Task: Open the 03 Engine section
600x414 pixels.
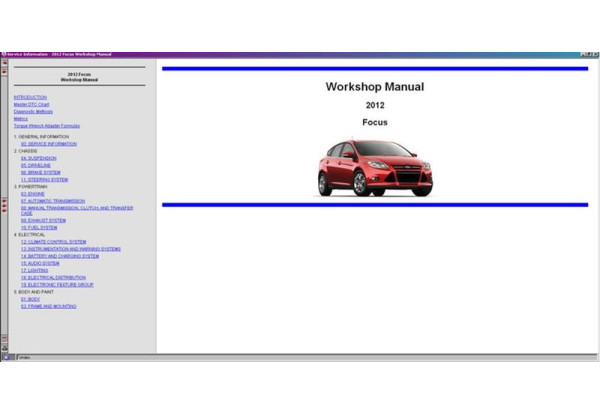Action: point(34,193)
